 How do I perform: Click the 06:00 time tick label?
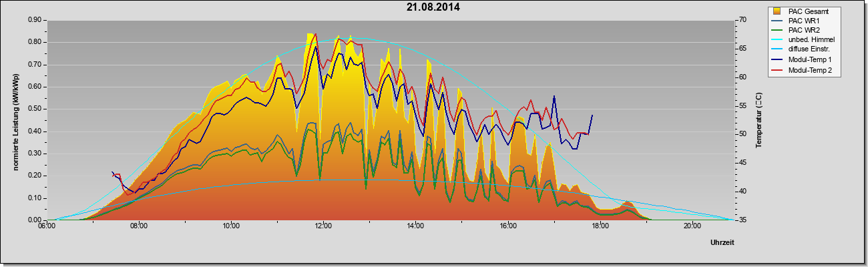(47, 226)
